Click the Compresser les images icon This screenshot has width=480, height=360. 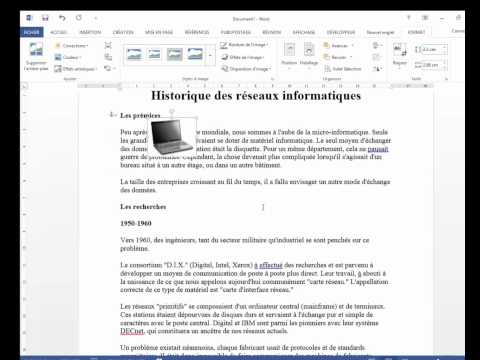click(108, 45)
